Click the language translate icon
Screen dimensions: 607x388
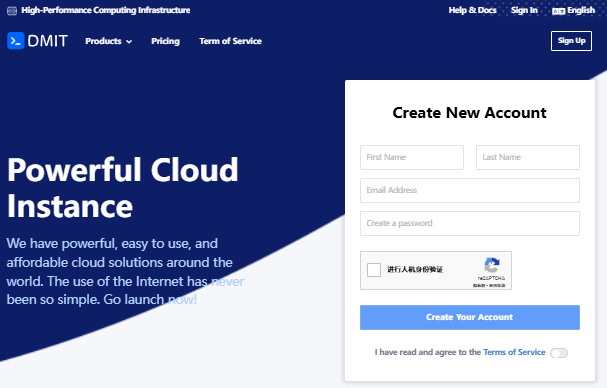pos(558,11)
